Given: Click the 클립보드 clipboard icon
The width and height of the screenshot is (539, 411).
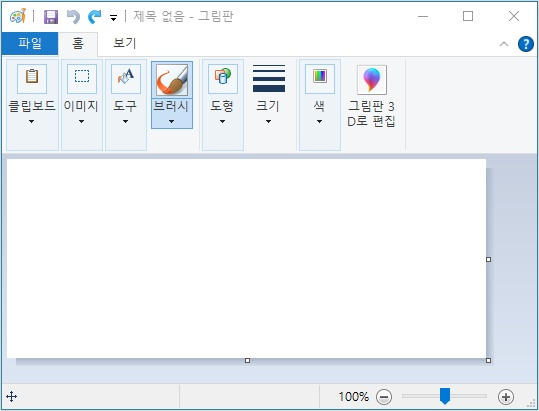Looking at the screenshot, I should [32, 79].
